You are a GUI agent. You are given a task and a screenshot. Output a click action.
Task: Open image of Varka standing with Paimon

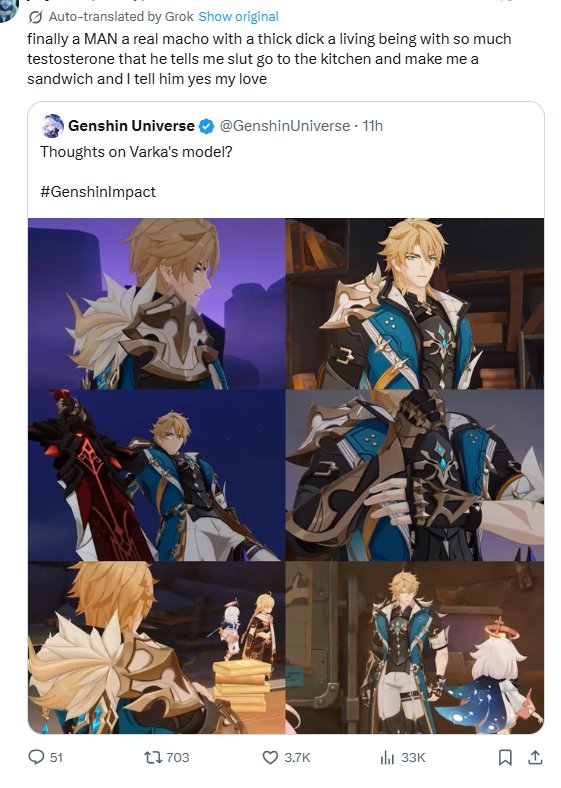pyautogui.click(x=415, y=648)
